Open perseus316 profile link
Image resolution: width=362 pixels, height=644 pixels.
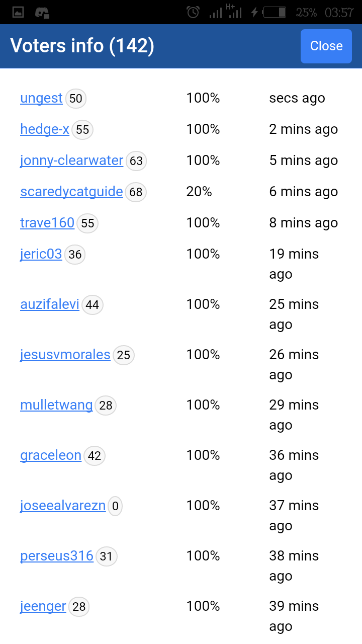(x=57, y=556)
